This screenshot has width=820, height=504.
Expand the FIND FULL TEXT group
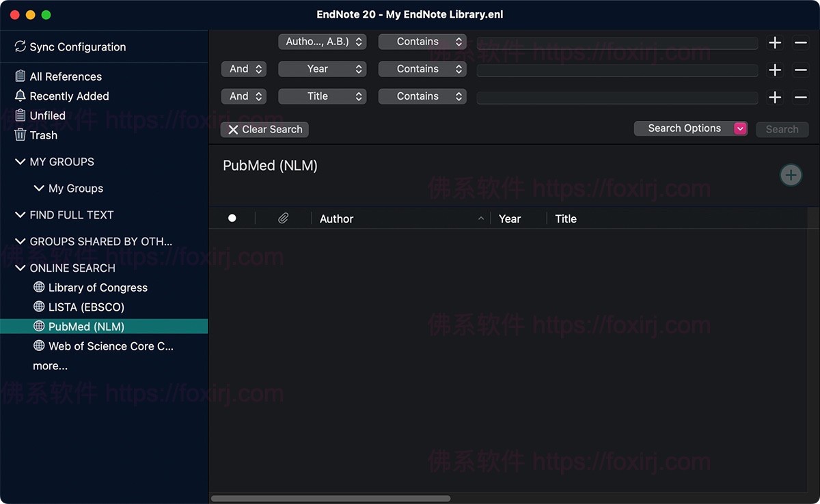click(x=20, y=215)
